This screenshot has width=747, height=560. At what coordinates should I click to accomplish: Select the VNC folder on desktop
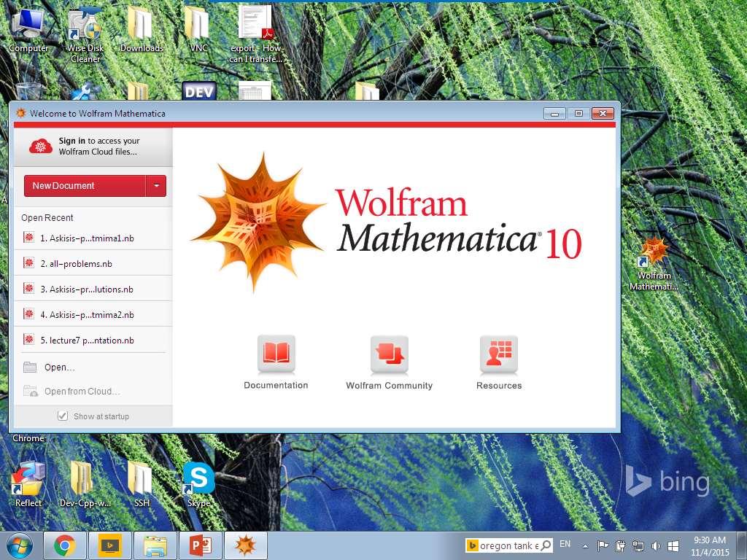[198, 29]
